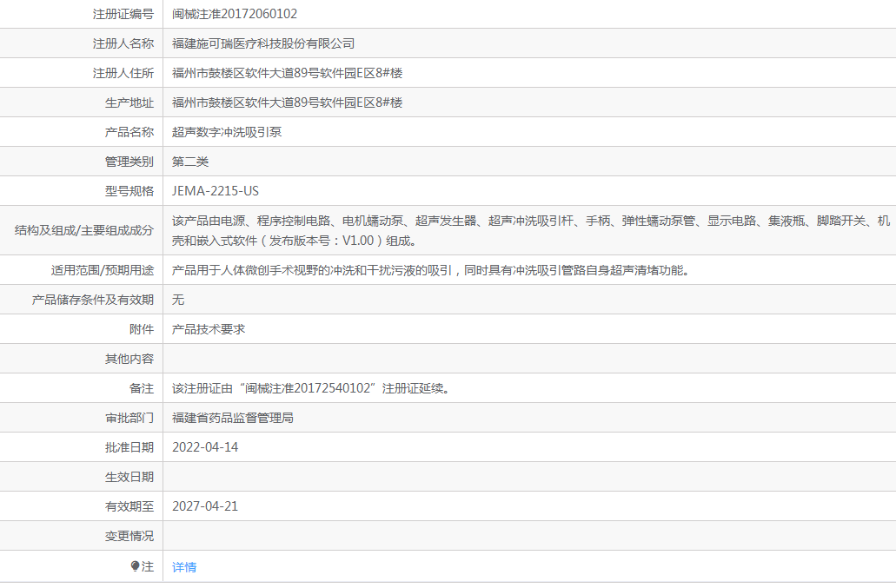This screenshot has height=588, width=896.
Task: Click the 产品名称 label
Action: tap(129, 132)
